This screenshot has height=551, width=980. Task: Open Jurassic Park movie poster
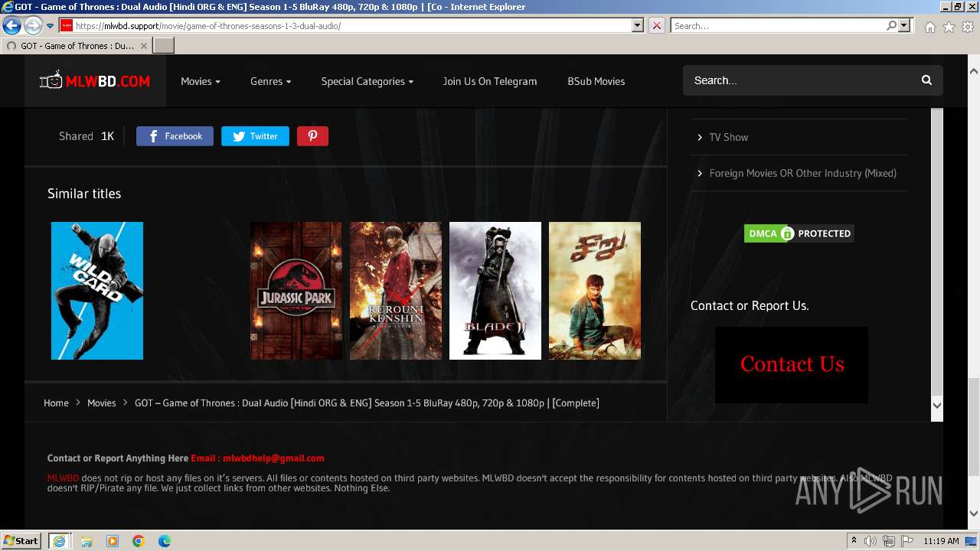pos(296,291)
